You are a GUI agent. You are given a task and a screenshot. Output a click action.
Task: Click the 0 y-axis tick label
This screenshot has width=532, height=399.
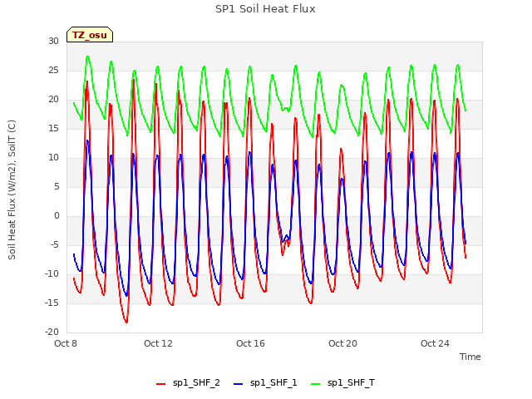pos(57,216)
